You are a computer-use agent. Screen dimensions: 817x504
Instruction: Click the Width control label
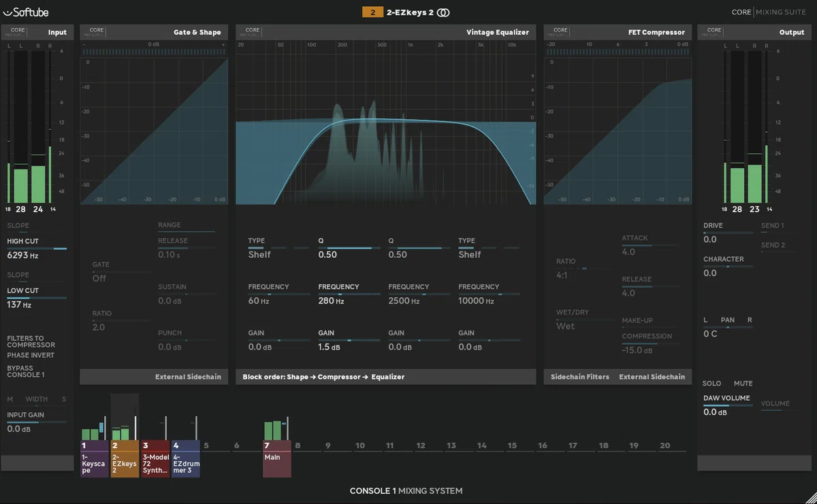[37, 399]
